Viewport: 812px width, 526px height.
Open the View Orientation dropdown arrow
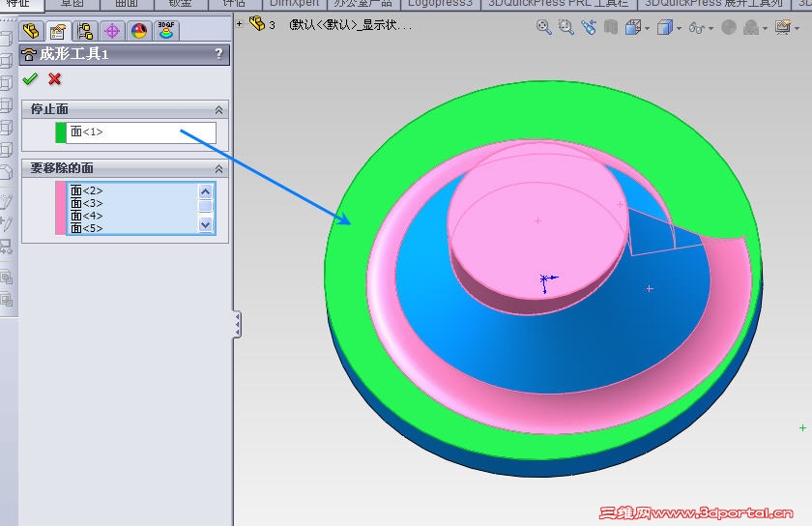(648, 28)
